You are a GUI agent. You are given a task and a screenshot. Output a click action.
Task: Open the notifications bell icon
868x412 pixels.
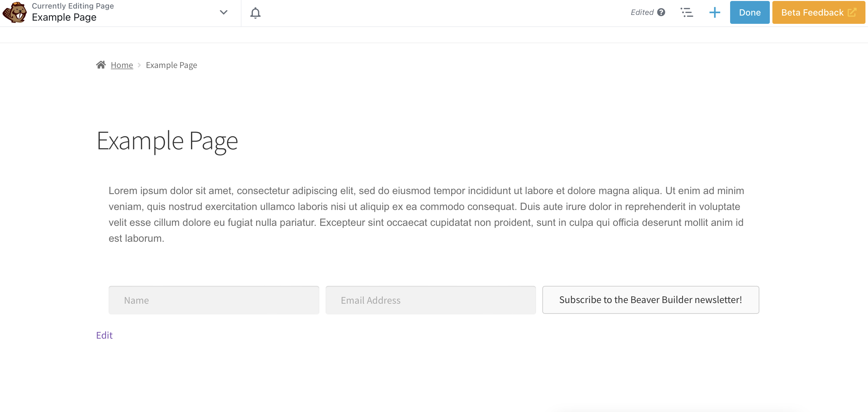255,13
